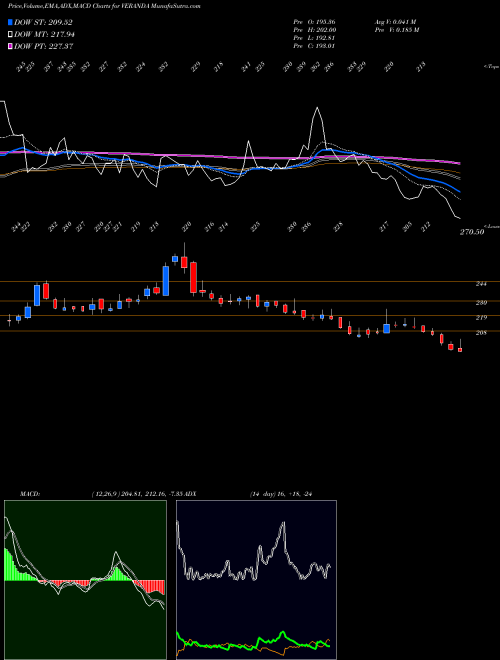
Task: Click the 244 price level label
Action: tap(481, 284)
